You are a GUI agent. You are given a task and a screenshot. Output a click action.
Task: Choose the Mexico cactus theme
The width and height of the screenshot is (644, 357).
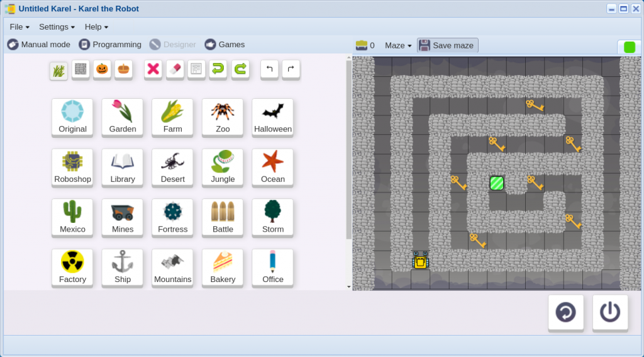(x=72, y=218)
